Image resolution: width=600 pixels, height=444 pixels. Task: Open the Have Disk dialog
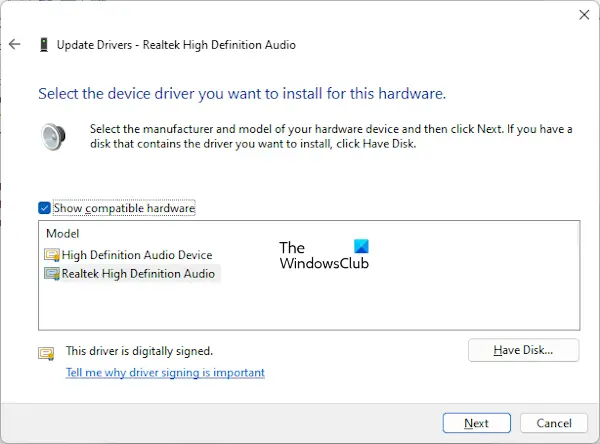pos(523,350)
